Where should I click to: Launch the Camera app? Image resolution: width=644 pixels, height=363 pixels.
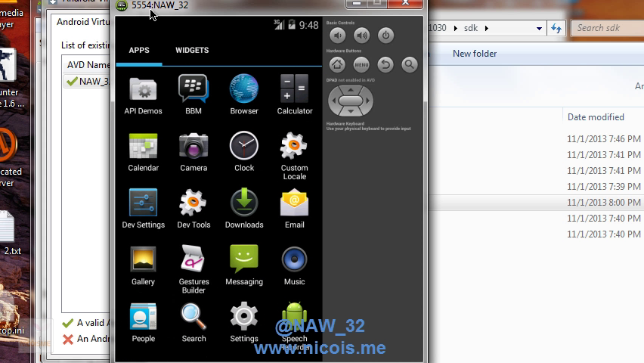(194, 152)
